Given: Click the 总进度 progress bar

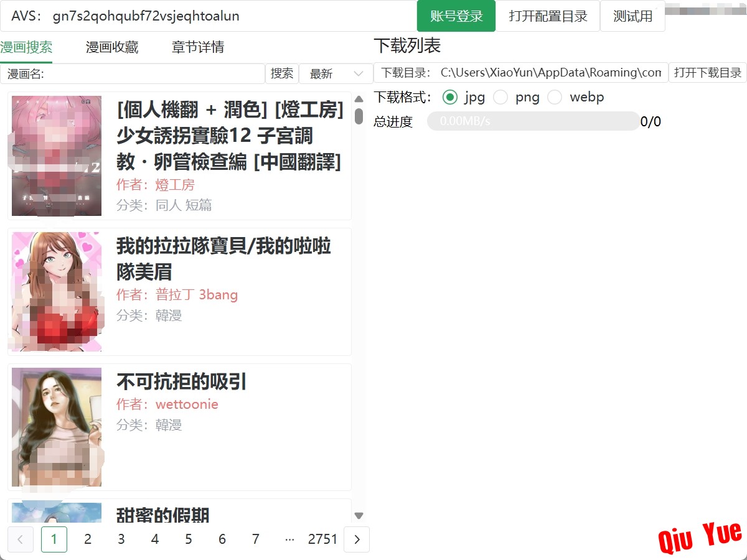Looking at the screenshot, I should (x=533, y=121).
